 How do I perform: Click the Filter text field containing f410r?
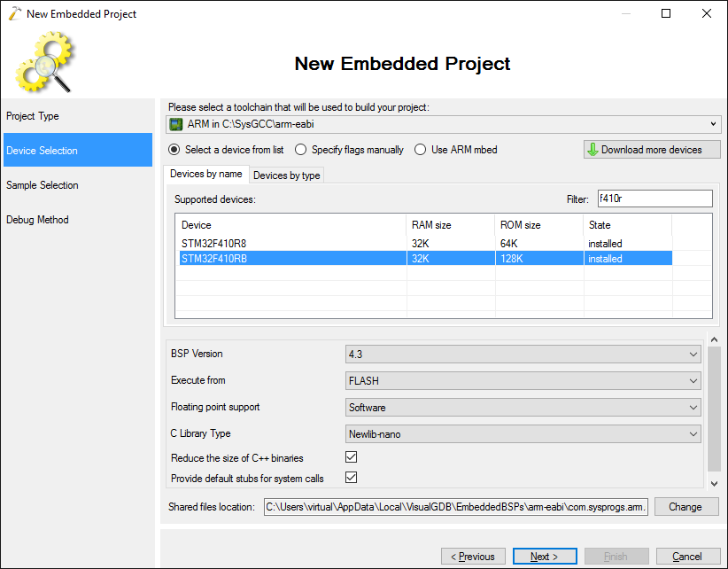(654, 199)
